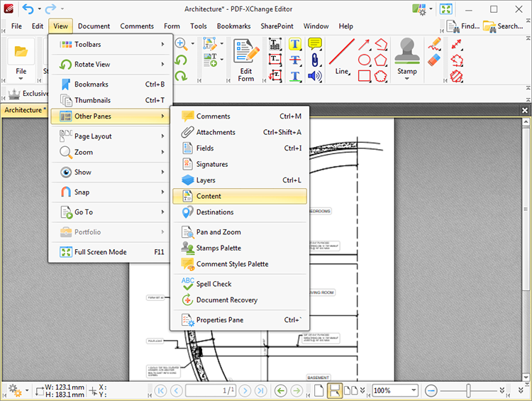Open the Destinations pane

(x=240, y=212)
